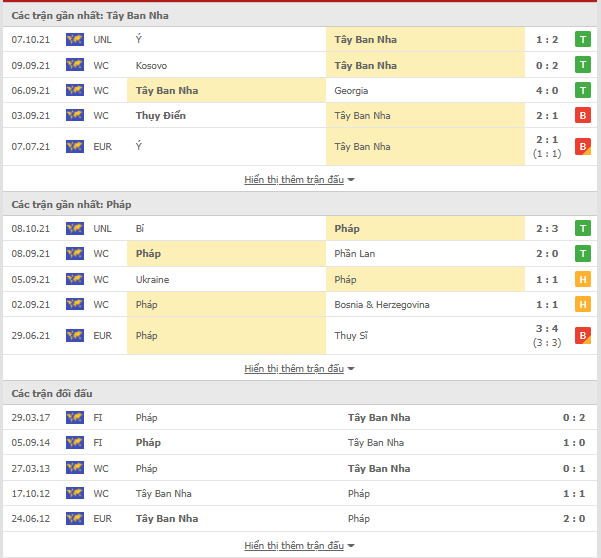Click the 1 : 1 score in the 17.10.12 match
601x558 pixels.
[x=574, y=494]
